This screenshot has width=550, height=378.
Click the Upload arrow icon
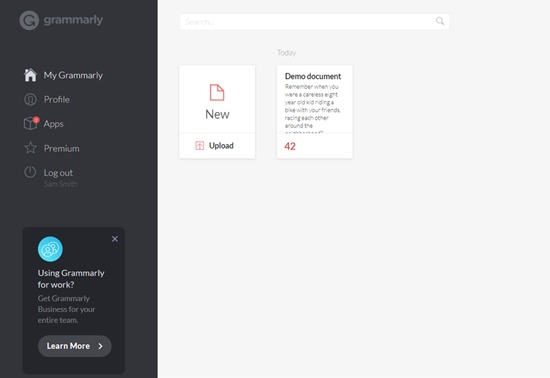point(200,146)
